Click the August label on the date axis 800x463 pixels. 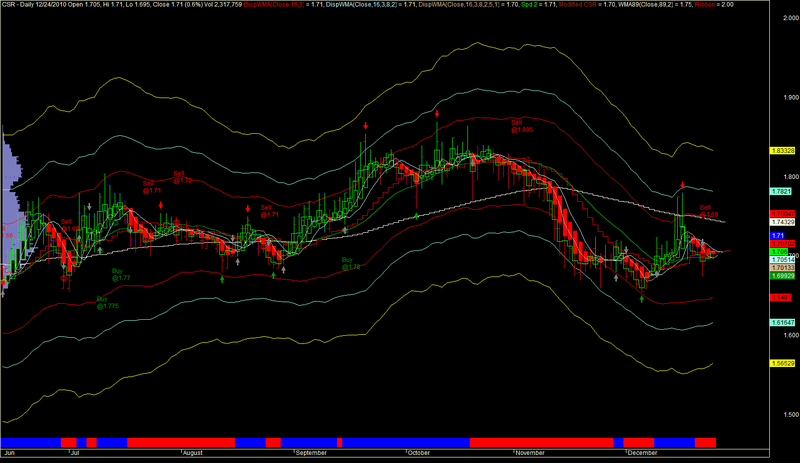coord(192,453)
